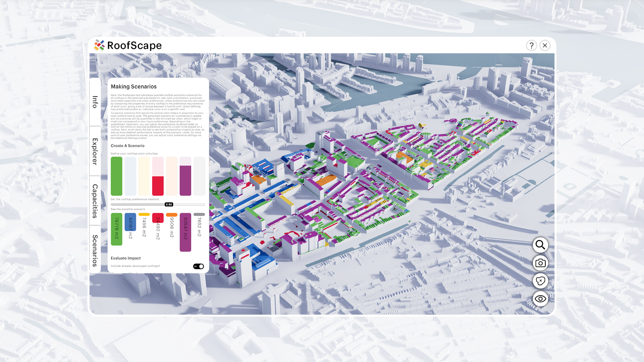This screenshot has width=644, height=362.
Task: Click the light blue priority bar
Action: [x=130, y=176]
